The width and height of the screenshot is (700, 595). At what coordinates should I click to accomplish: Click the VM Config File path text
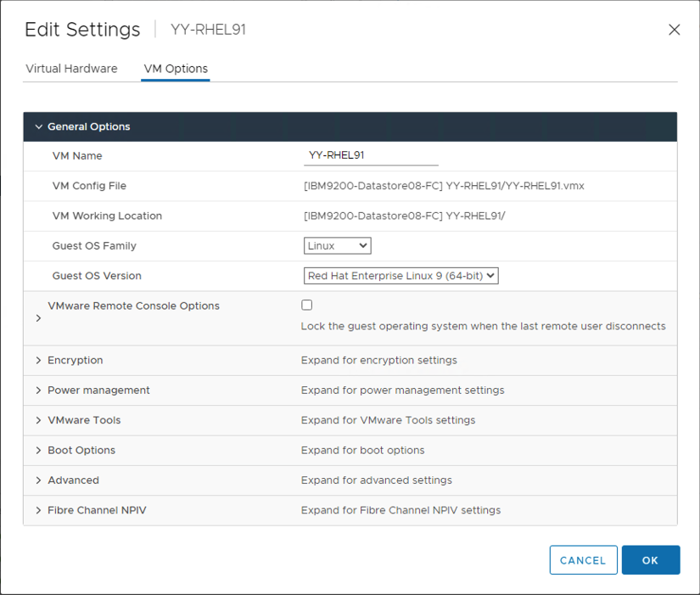(x=445, y=186)
